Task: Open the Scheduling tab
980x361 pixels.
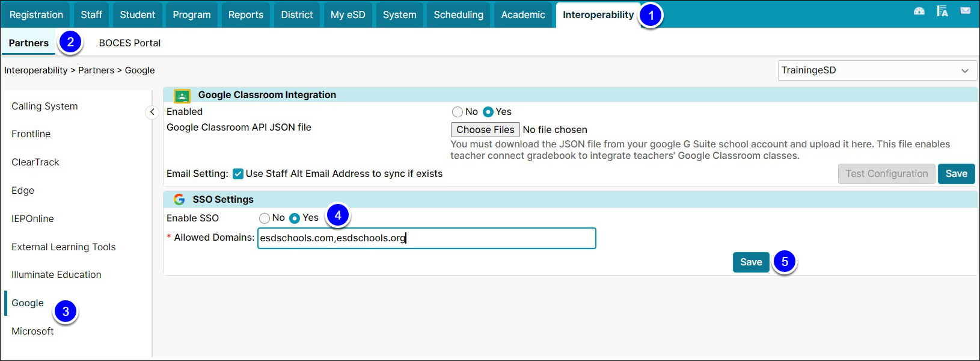Action: click(459, 14)
